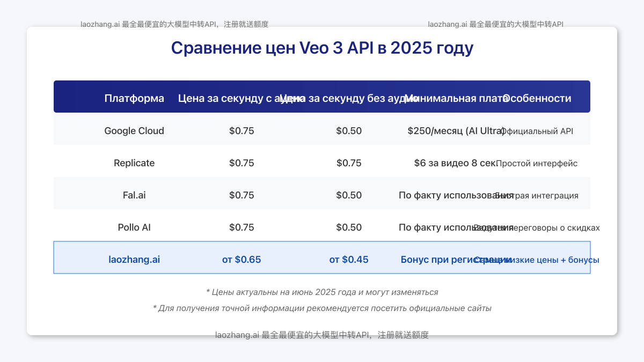The image size is (644, 362).
Task: Click Fal.ai's $0.50 price without audio
Action: click(349, 195)
